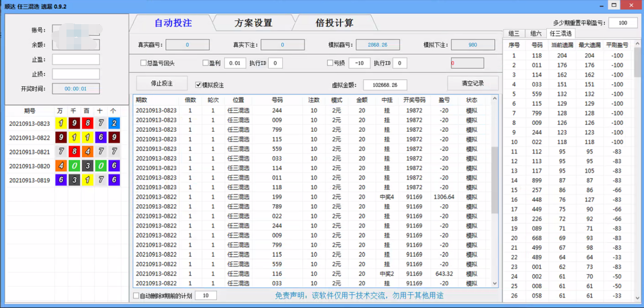Select 号码 448 in the 任三混选 list
This screenshot has width=644, height=308.
point(537,200)
